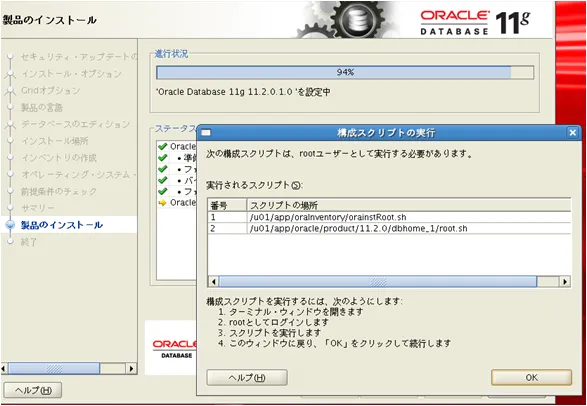Click the sidebar horizontal scrollbar thumb

coord(54,369)
